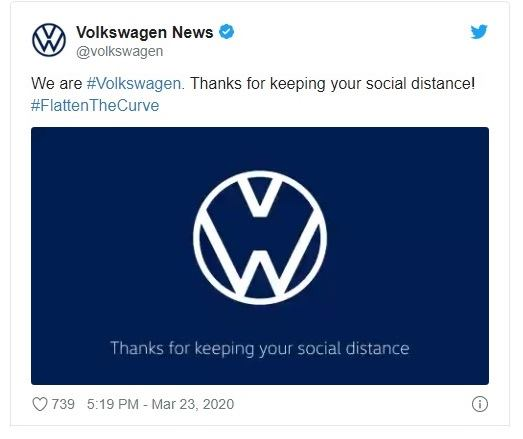Open the #Volkswagen hashtag

[135, 83]
